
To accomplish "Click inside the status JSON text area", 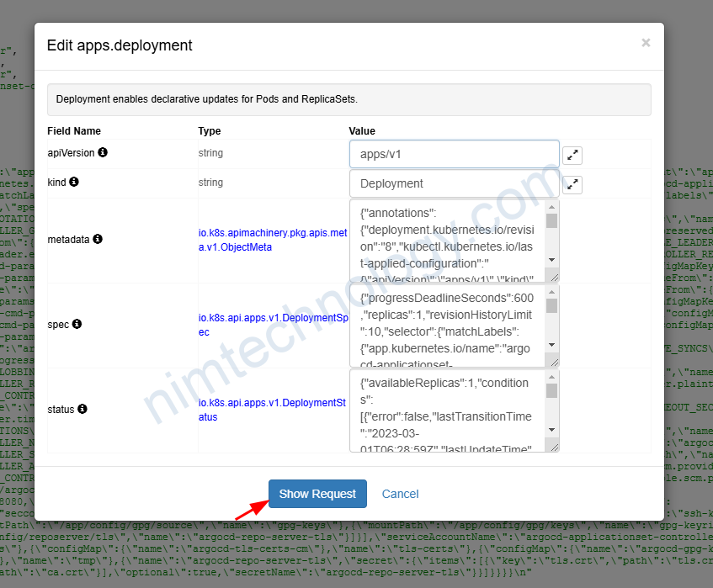I will click(x=446, y=411).
